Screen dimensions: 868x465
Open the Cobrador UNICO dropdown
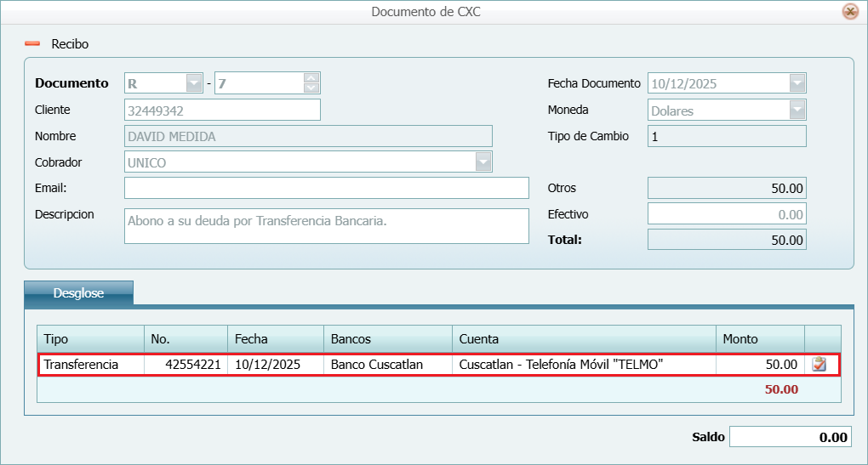pyautogui.click(x=483, y=162)
